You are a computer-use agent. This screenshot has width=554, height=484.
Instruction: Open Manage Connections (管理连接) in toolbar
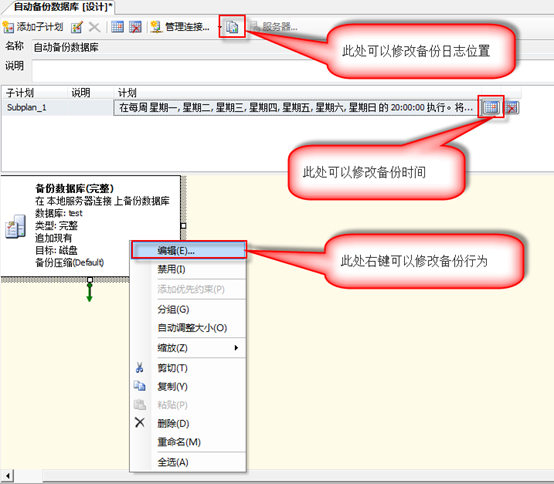[x=179, y=27]
